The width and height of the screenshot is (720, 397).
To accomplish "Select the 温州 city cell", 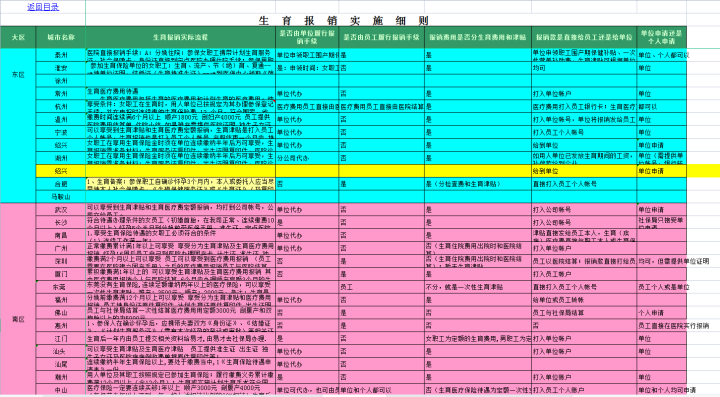I will point(61,119).
